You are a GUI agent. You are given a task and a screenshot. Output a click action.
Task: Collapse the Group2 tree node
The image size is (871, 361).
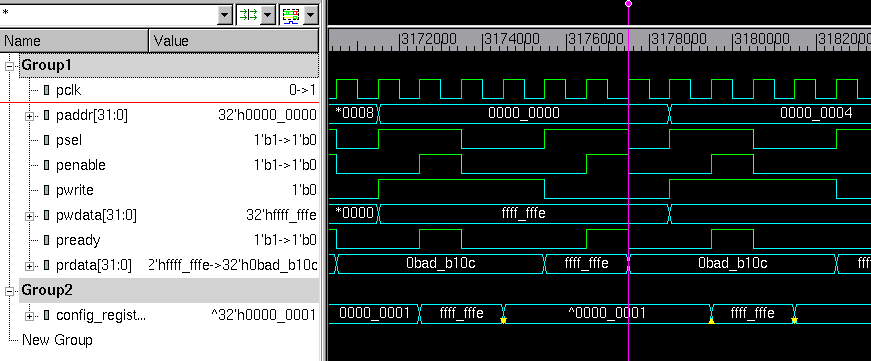coord(9,290)
